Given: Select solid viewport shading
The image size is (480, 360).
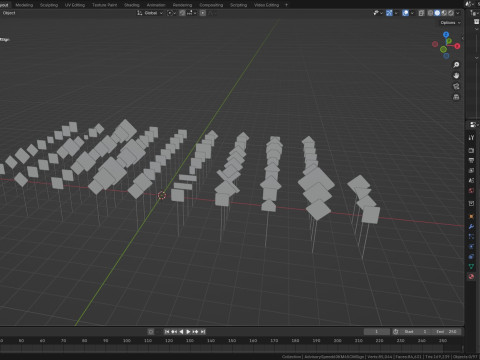Looking at the screenshot, I should tap(437, 13).
